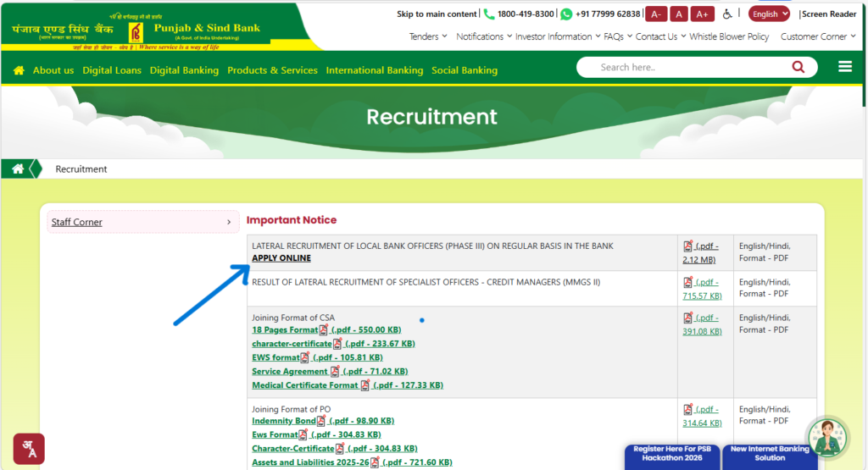This screenshot has height=470, width=868.
Task: Click the breadcrumb home icon beside Recruitment
Action: tap(18, 169)
